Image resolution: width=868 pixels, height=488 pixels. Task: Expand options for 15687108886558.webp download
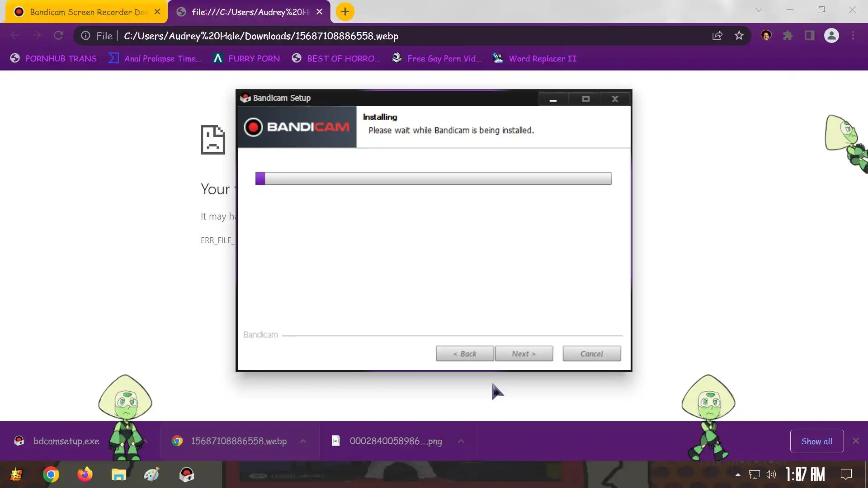[303, 441]
